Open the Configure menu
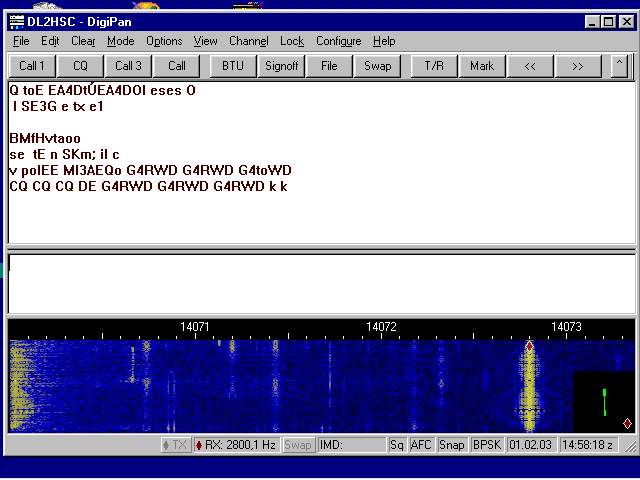This screenshot has height=480, width=640. pos(338,41)
